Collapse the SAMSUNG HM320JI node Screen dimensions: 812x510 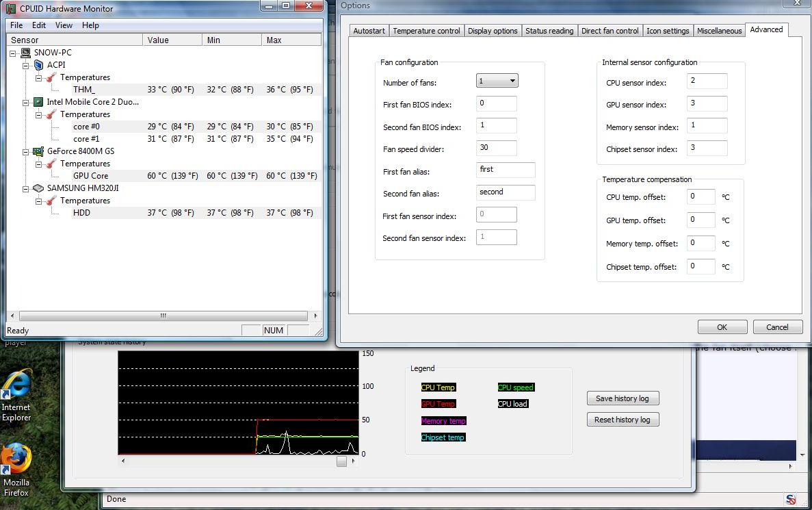[25, 189]
